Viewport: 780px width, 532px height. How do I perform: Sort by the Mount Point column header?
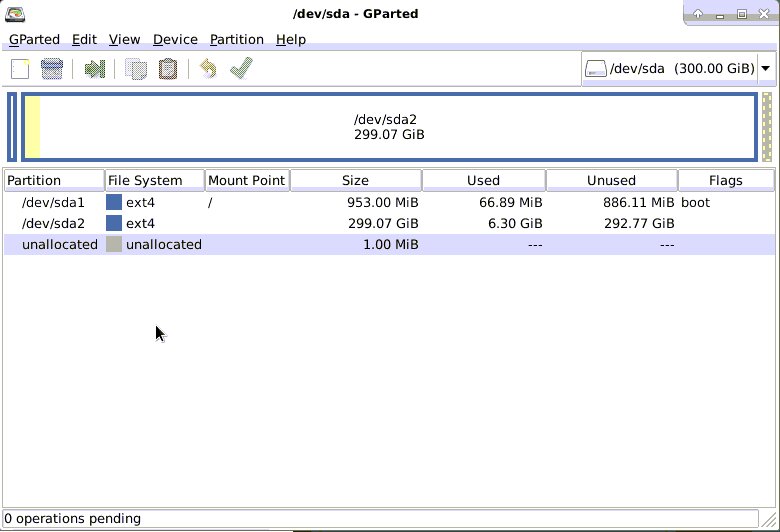(x=247, y=180)
